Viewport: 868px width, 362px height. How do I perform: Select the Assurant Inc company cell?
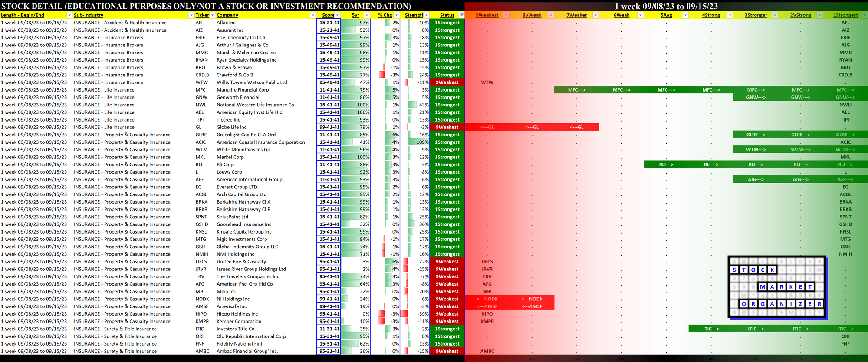(266, 30)
